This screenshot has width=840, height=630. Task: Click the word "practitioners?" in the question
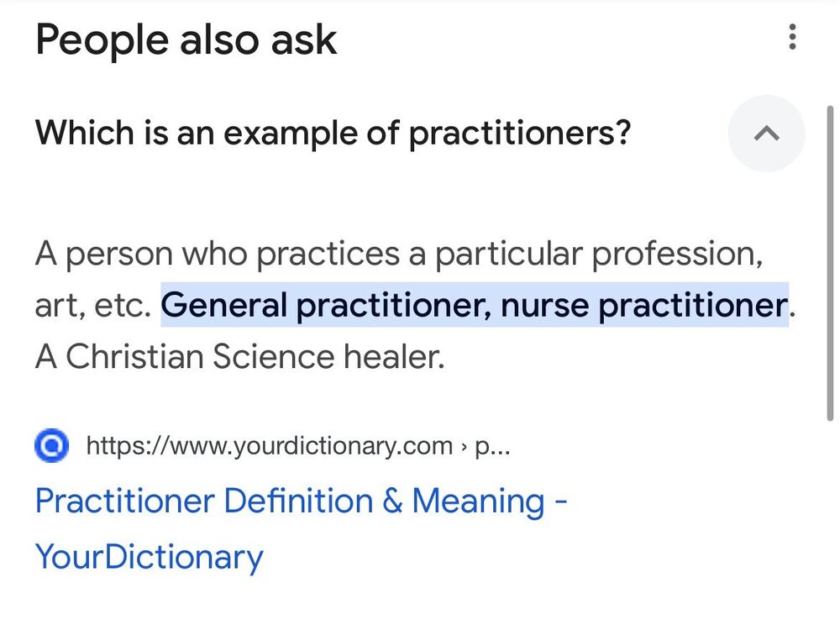pyautogui.click(x=519, y=133)
